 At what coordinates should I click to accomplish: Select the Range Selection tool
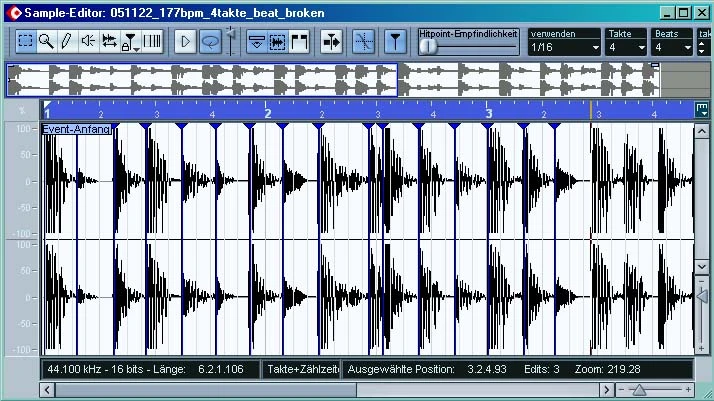pyautogui.click(x=26, y=42)
